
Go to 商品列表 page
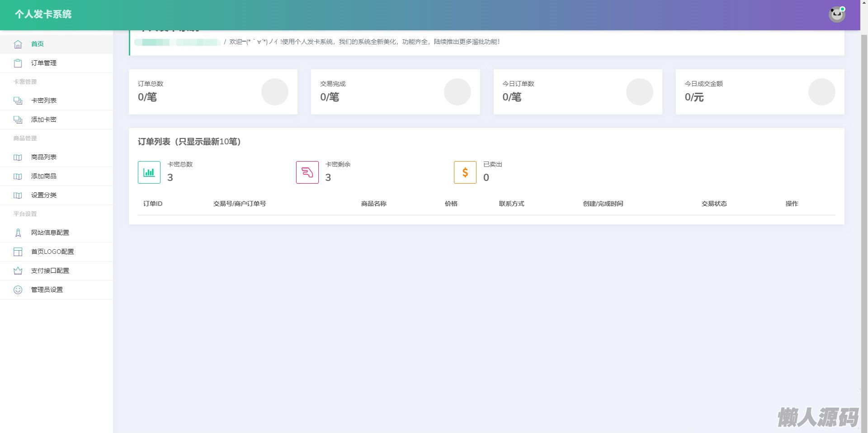pos(44,157)
